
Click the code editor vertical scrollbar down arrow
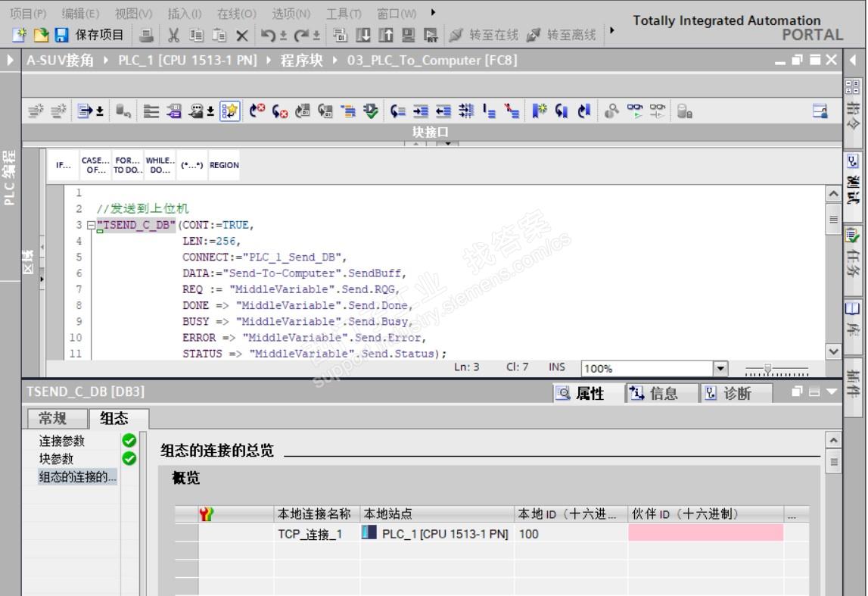pos(833,351)
